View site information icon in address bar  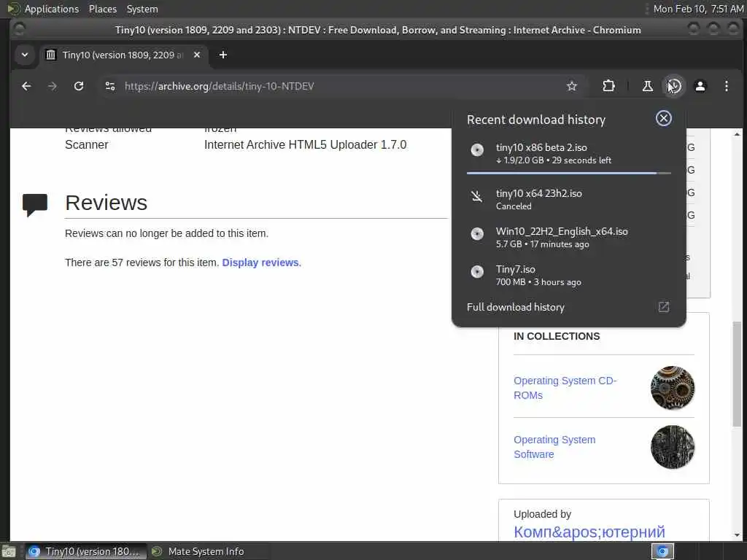point(110,86)
